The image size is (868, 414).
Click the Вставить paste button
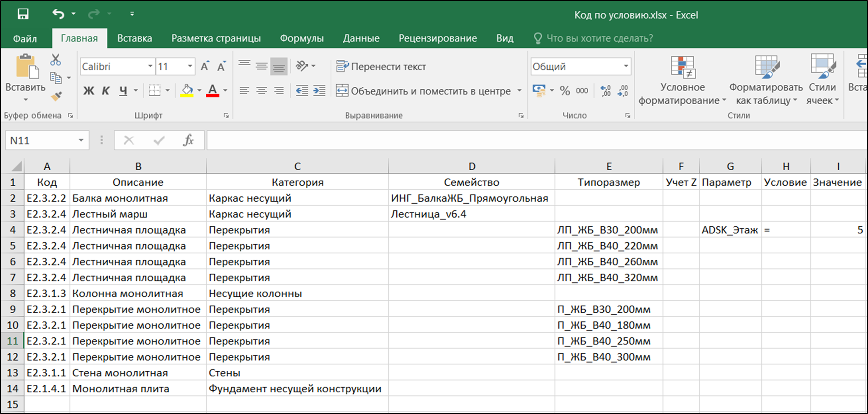(x=25, y=78)
